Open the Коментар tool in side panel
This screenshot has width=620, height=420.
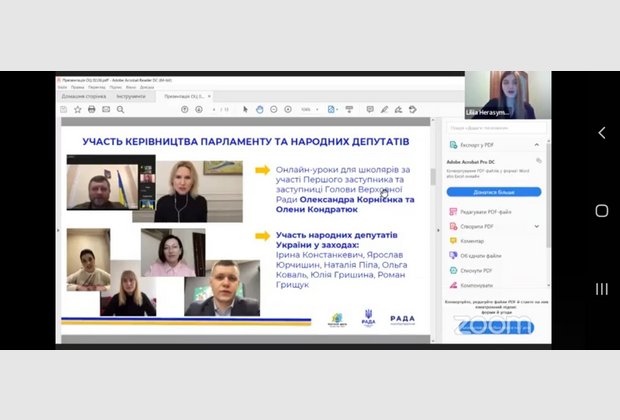(472, 241)
